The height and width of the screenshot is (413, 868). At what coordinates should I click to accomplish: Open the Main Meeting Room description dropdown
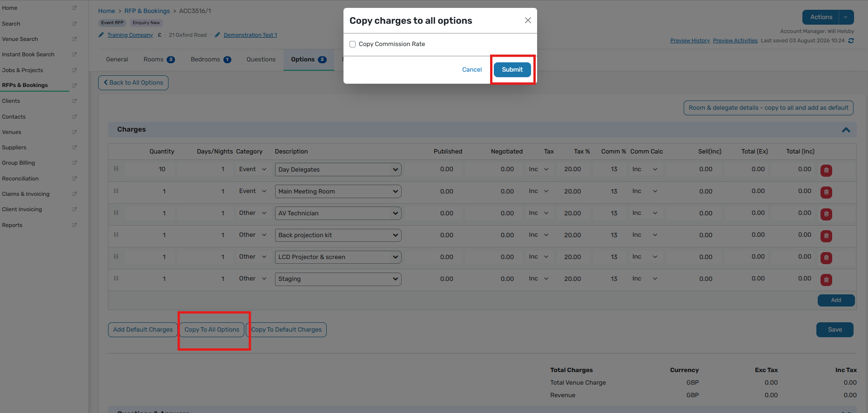[338, 192]
